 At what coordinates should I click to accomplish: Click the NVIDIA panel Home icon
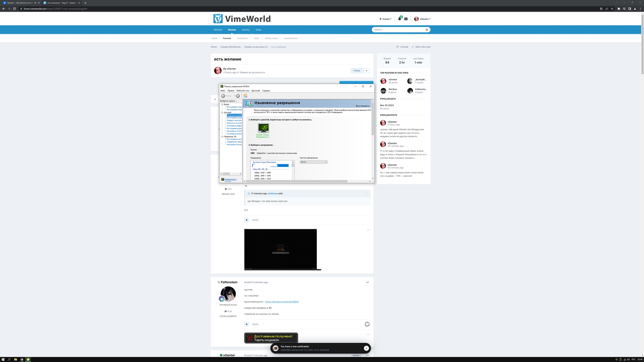(x=245, y=96)
